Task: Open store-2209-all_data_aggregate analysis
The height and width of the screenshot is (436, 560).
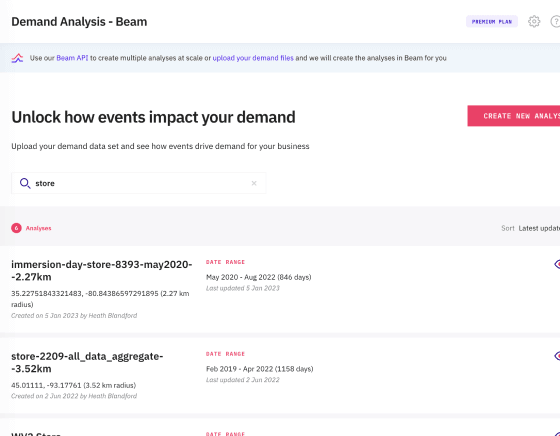Action: pyautogui.click(x=87, y=362)
